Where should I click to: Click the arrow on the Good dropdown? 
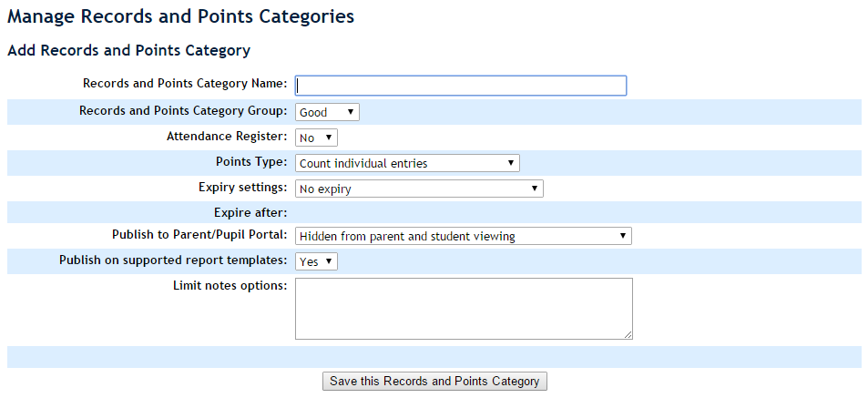(x=352, y=112)
